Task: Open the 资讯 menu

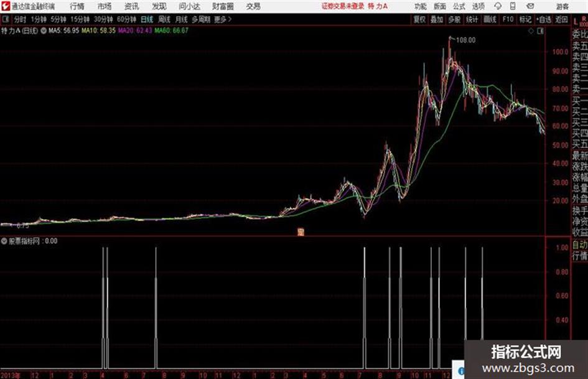Action: point(132,6)
